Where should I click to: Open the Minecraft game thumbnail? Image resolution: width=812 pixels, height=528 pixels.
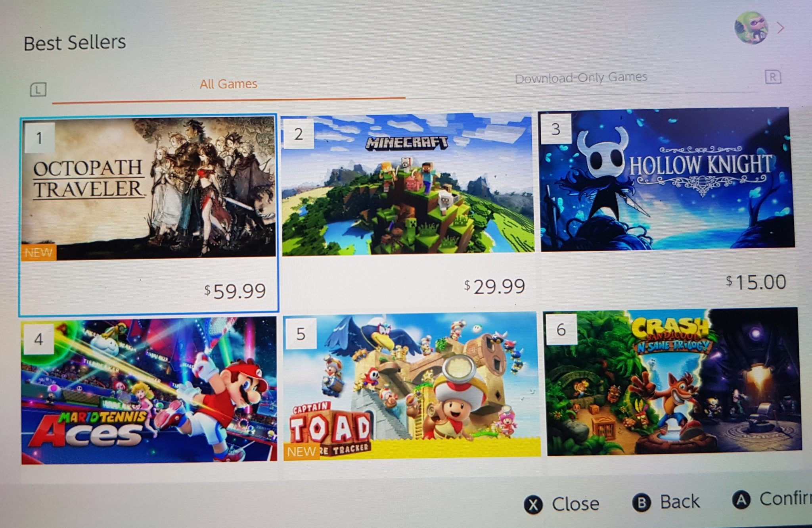tap(408, 184)
